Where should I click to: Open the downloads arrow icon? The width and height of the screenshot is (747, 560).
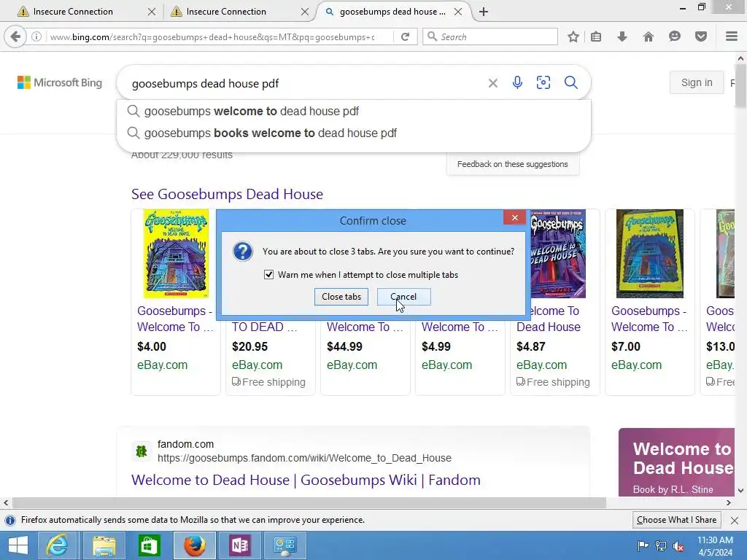tap(622, 36)
